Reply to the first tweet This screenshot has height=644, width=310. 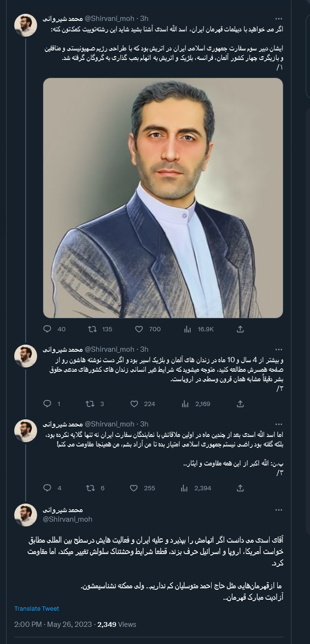coord(47,329)
